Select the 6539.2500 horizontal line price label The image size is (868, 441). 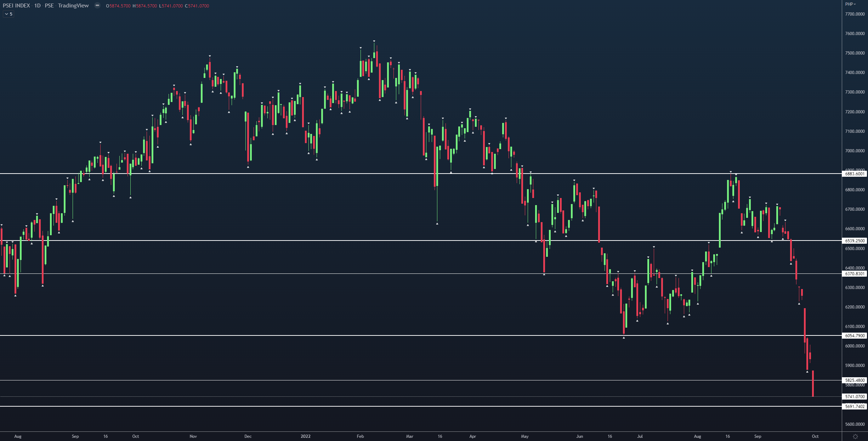point(855,241)
